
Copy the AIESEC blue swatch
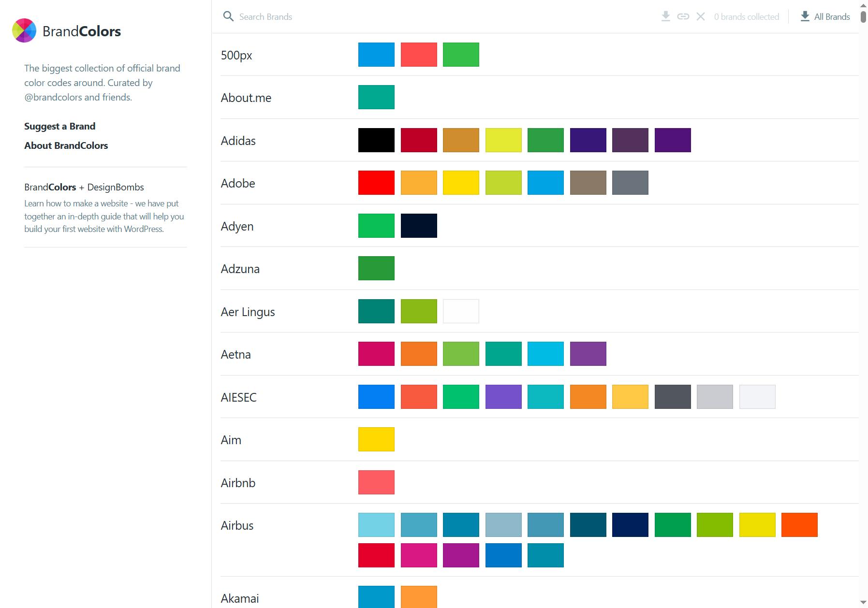coord(376,397)
